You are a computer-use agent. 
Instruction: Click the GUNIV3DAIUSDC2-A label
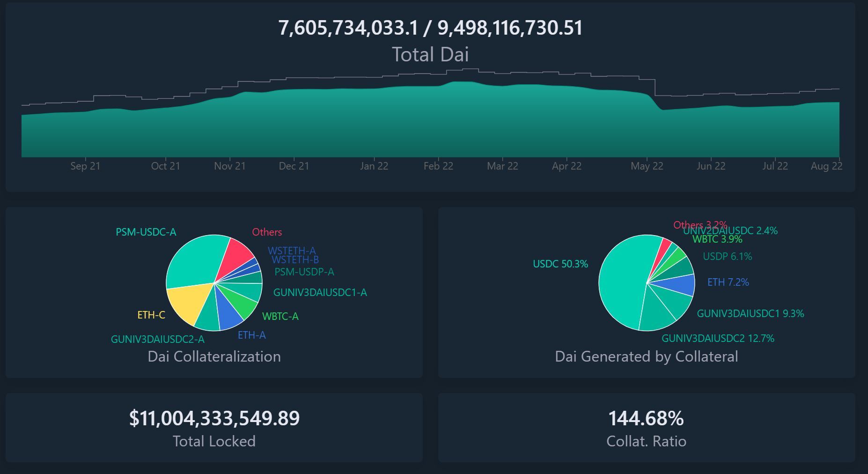pos(158,339)
